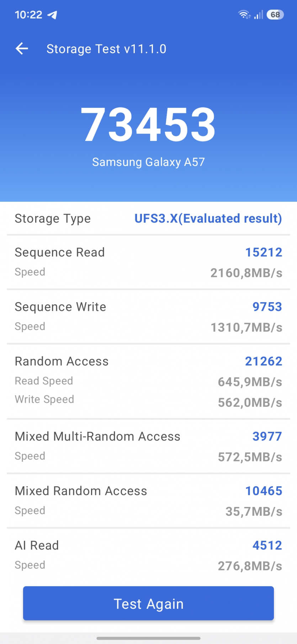Tap the cellular signal bars icon
The width and height of the screenshot is (297, 644).
click(259, 15)
